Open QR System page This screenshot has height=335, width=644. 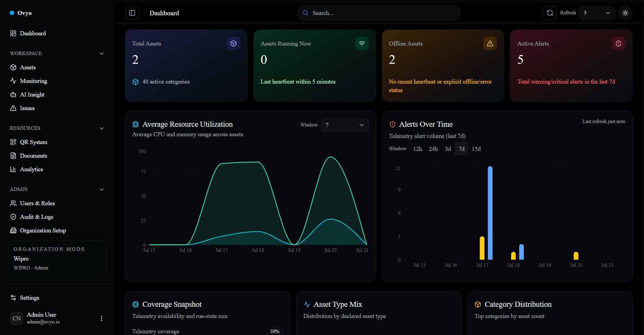pyautogui.click(x=57, y=142)
